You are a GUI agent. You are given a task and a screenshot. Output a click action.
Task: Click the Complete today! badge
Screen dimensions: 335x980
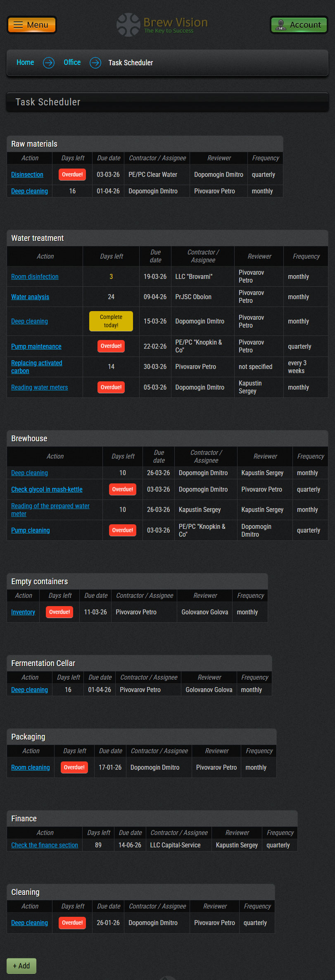[x=111, y=321]
